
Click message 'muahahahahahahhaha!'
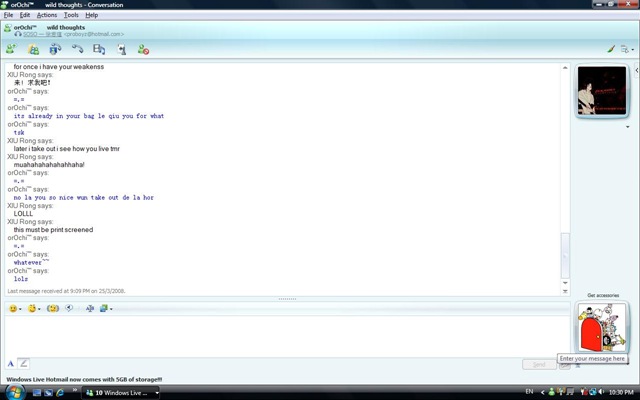point(49,165)
